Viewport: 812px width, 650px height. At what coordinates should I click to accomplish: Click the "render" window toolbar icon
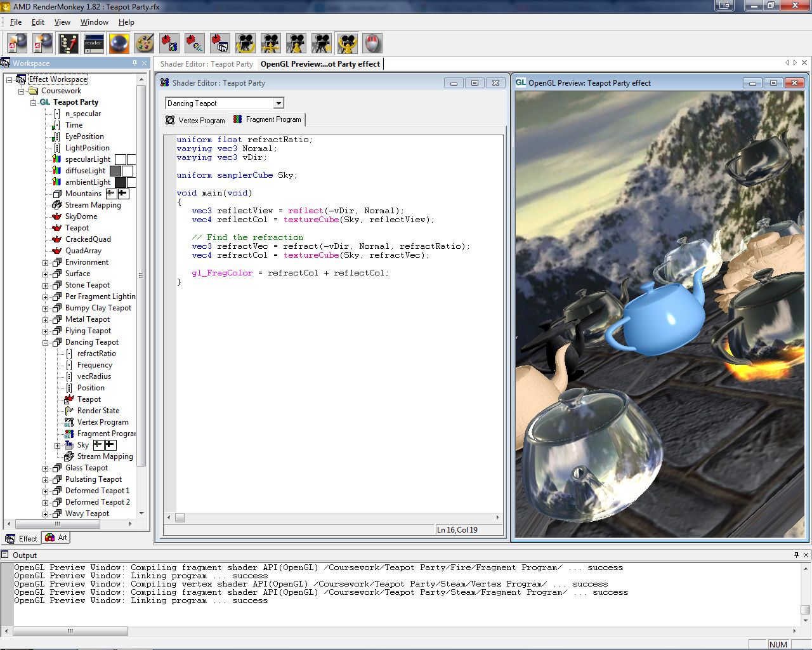pyautogui.click(x=93, y=43)
